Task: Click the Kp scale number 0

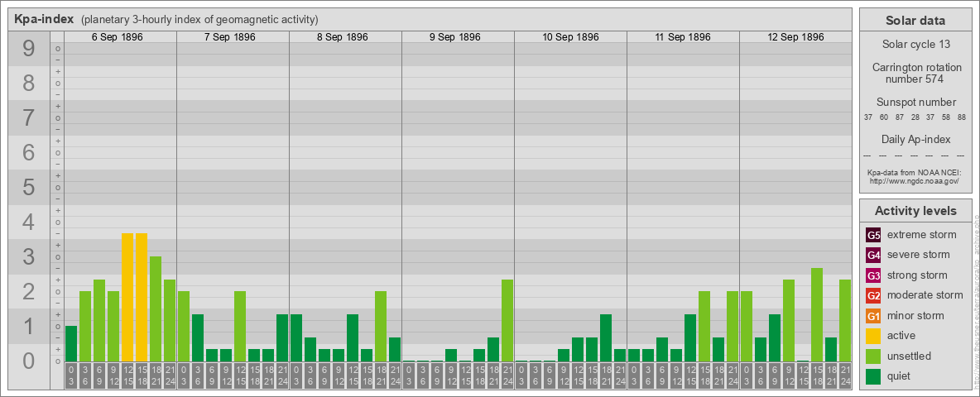Action: point(28,361)
